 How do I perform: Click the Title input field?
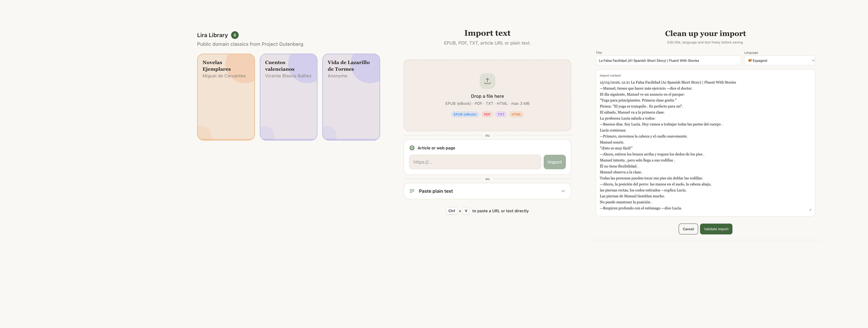click(668, 61)
